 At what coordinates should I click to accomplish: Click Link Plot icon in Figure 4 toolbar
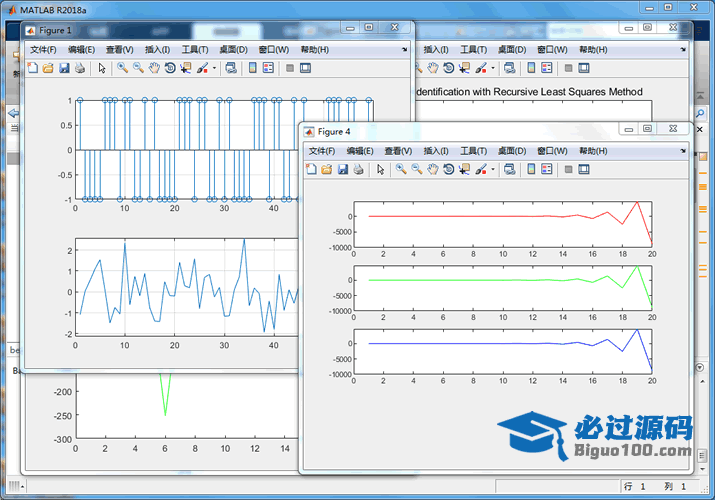(x=510, y=169)
